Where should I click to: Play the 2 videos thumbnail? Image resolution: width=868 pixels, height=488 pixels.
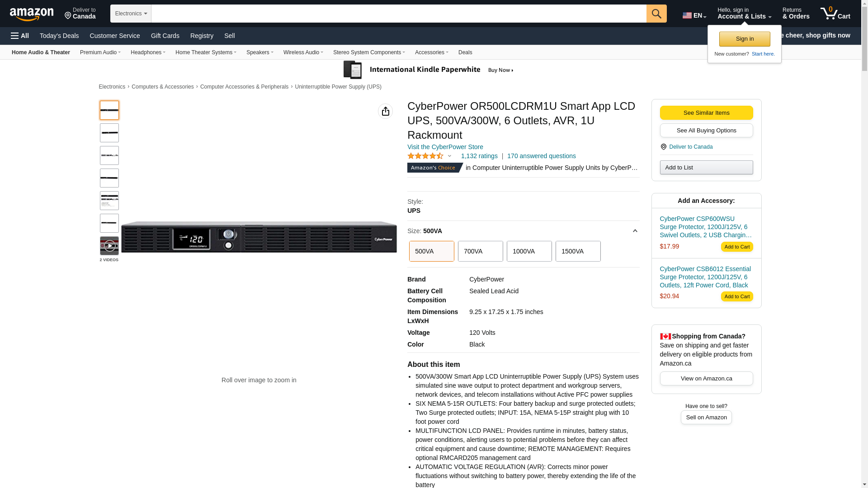point(109,246)
